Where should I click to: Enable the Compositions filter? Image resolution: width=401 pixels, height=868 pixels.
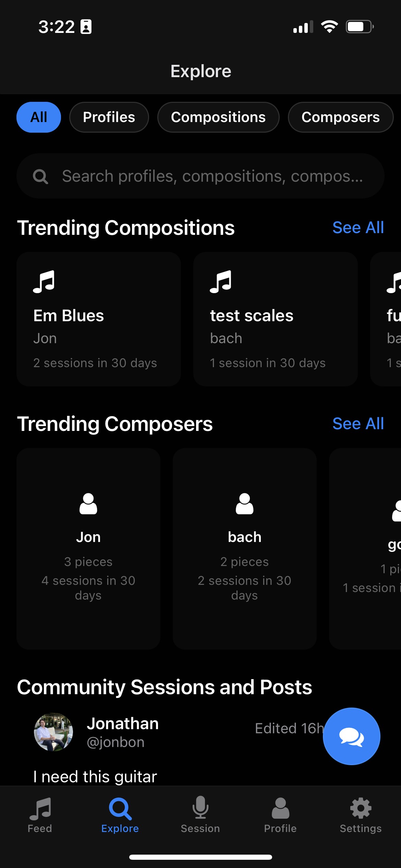coord(218,117)
